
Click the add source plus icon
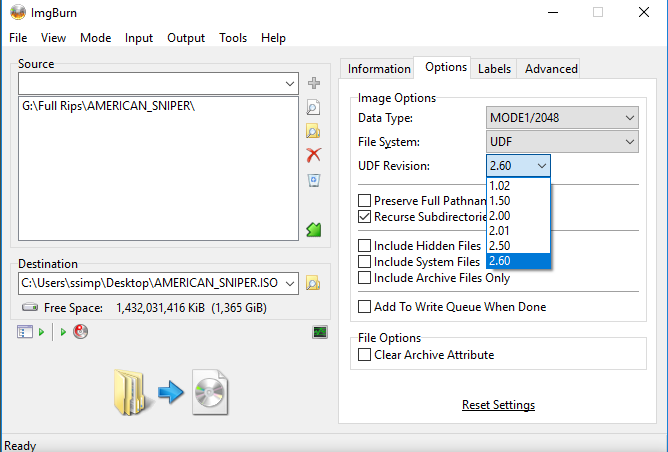(x=314, y=83)
